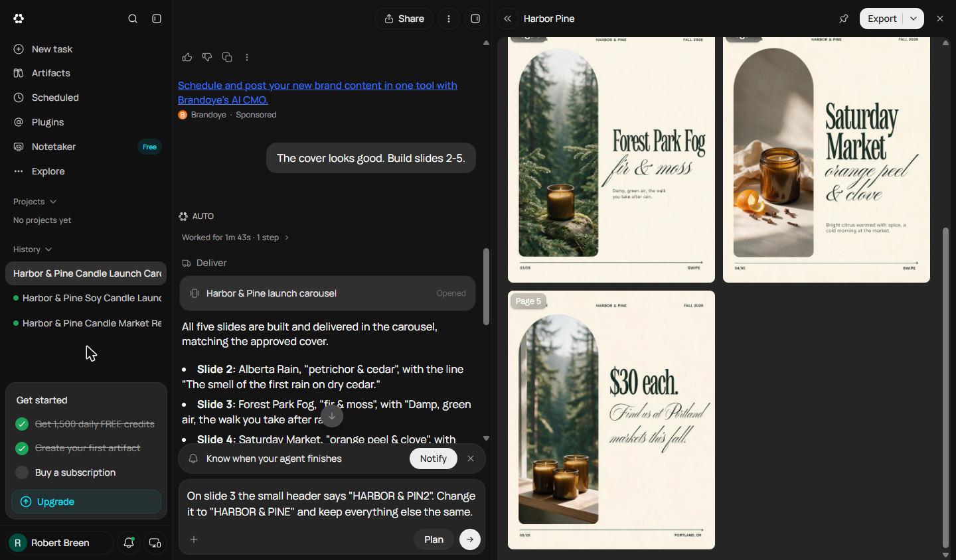
Task: Dismiss the notify banner
Action: [471, 458]
